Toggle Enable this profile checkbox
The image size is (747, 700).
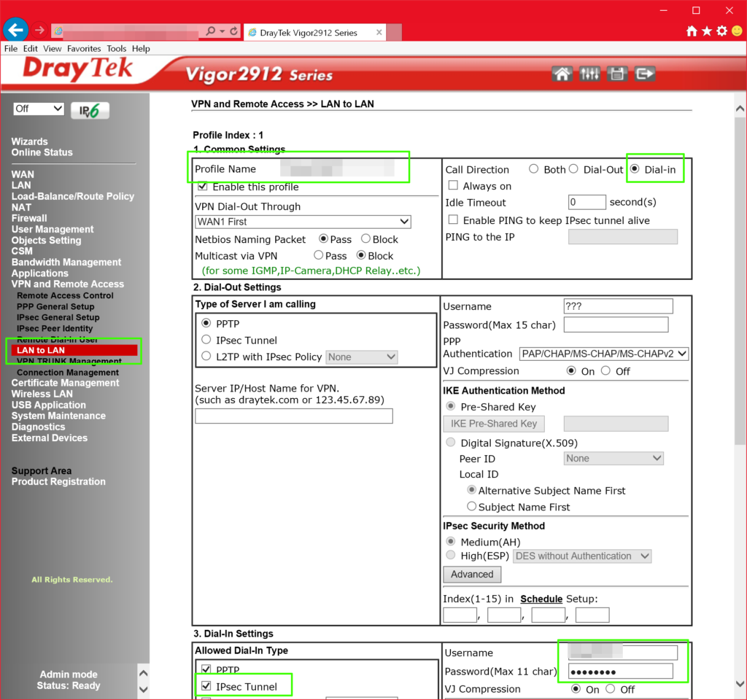203,187
